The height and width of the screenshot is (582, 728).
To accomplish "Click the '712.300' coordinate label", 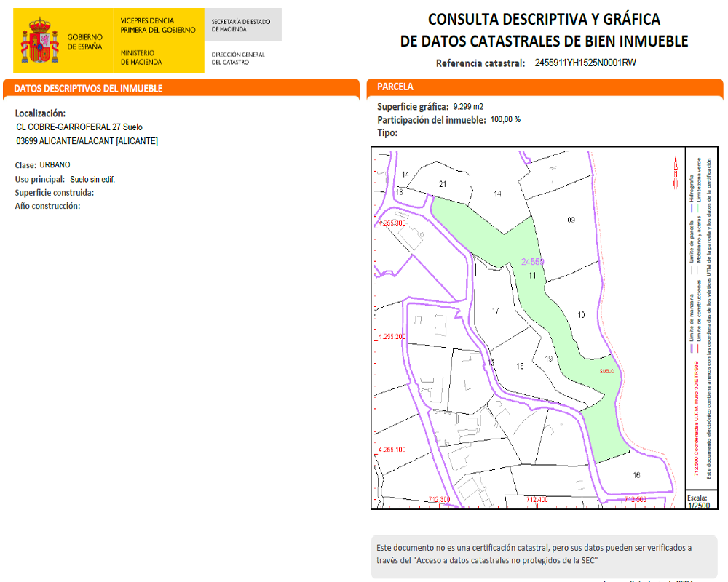I will point(439,500).
